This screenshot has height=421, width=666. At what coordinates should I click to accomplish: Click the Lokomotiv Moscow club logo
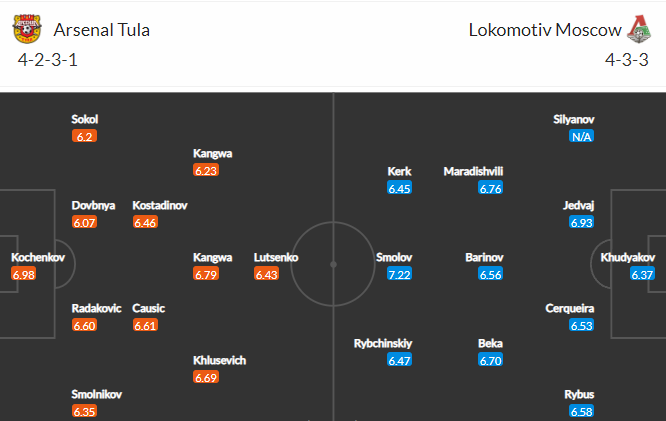tap(639, 29)
